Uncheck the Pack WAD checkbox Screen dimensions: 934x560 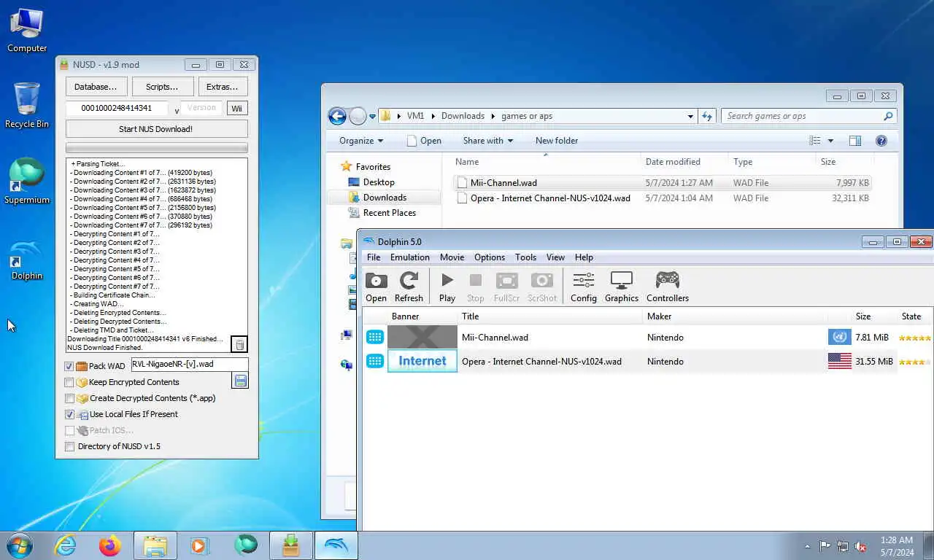(69, 366)
